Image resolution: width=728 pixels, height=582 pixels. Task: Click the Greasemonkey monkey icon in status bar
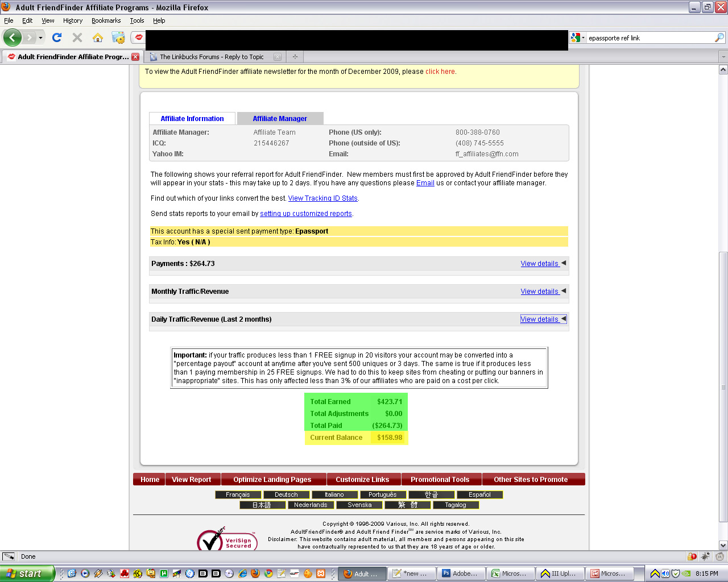pos(719,556)
